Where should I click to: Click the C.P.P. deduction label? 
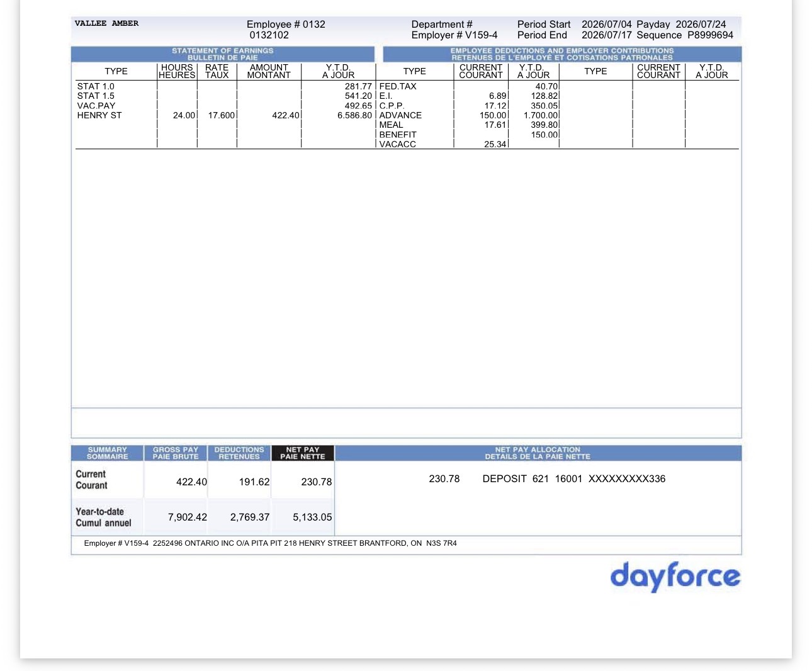[392, 106]
